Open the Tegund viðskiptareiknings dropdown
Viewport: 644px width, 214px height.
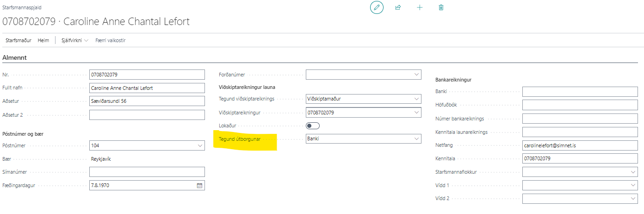416,99
